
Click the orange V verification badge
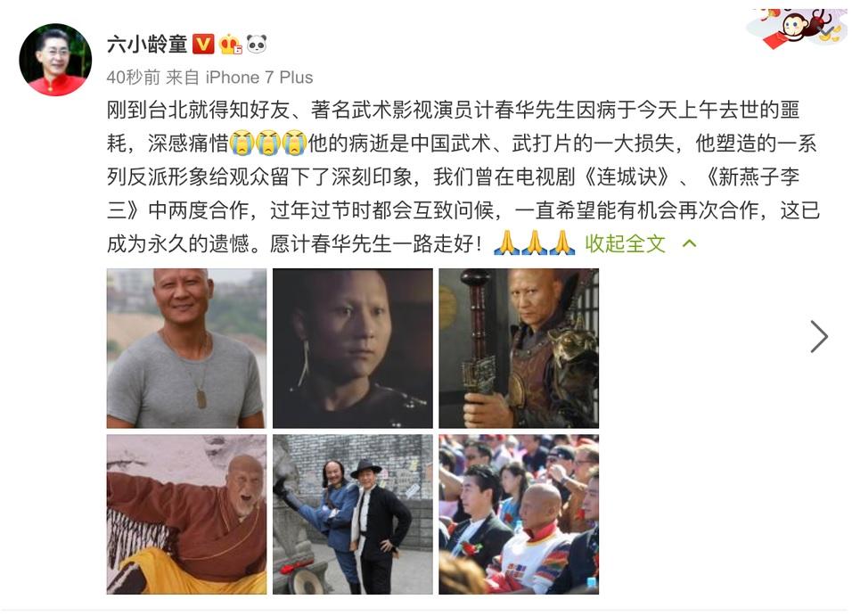point(203,44)
